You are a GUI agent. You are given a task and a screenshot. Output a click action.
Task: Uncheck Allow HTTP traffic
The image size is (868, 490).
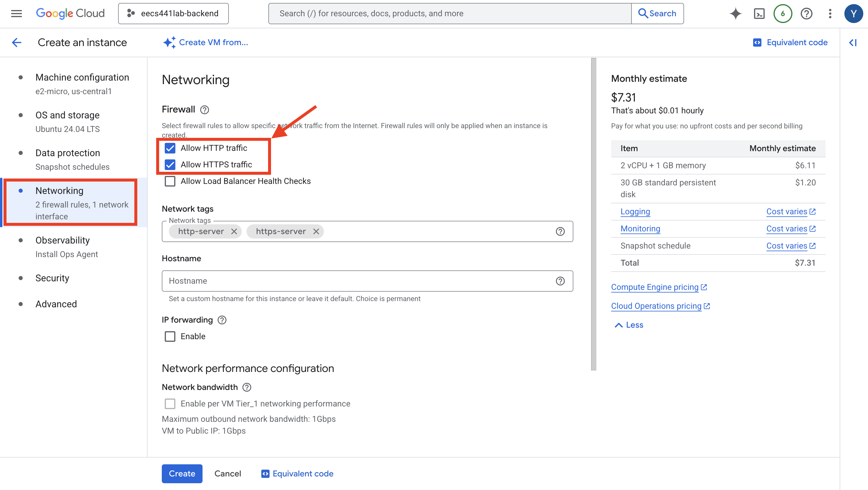pyautogui.click(x=170, y=148)
